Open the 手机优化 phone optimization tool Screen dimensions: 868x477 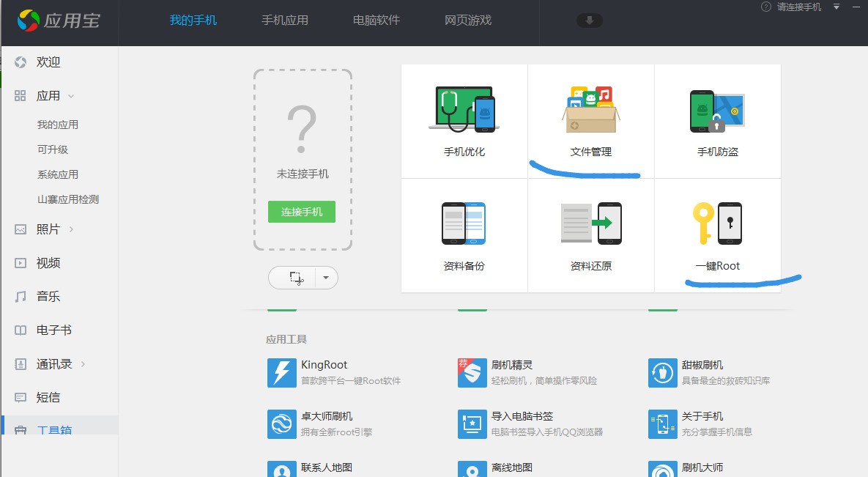coord(464,121)
